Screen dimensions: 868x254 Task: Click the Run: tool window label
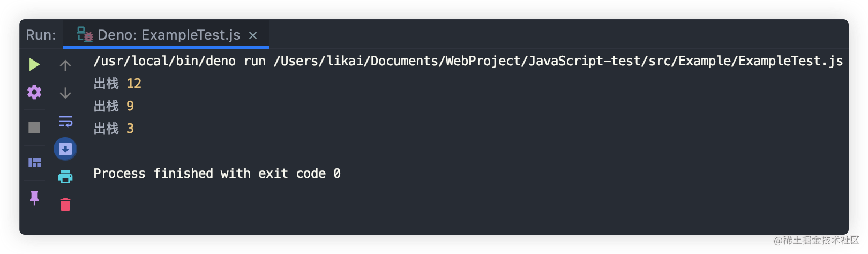41,35
